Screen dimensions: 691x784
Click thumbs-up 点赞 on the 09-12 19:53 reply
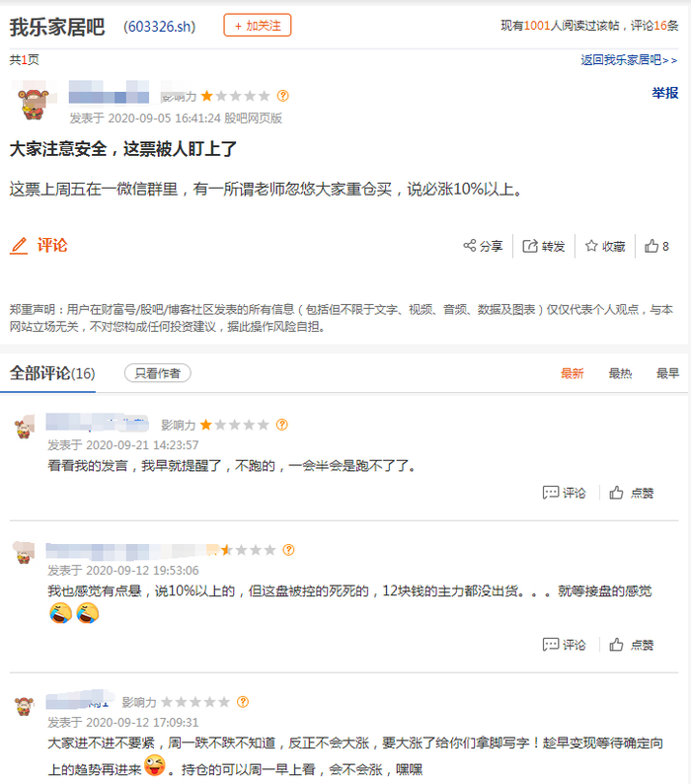(631, 645)
